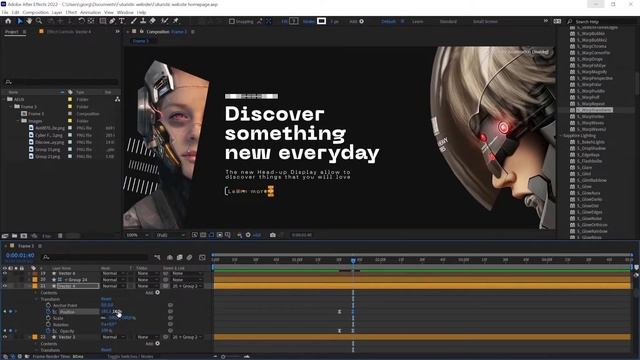Collapse the Images folder in the Project panel
The height and width of the screenshot is (360, 640).
(18, 121)
